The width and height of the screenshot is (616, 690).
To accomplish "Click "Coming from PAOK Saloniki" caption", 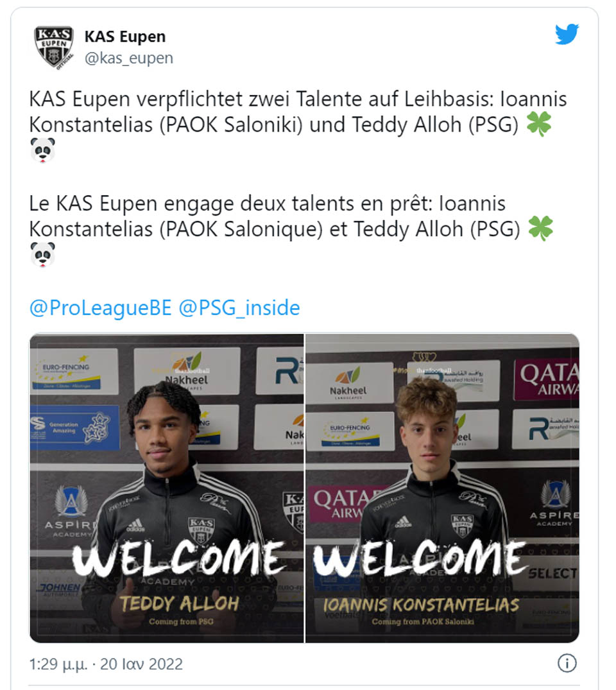I will (424, 621).
